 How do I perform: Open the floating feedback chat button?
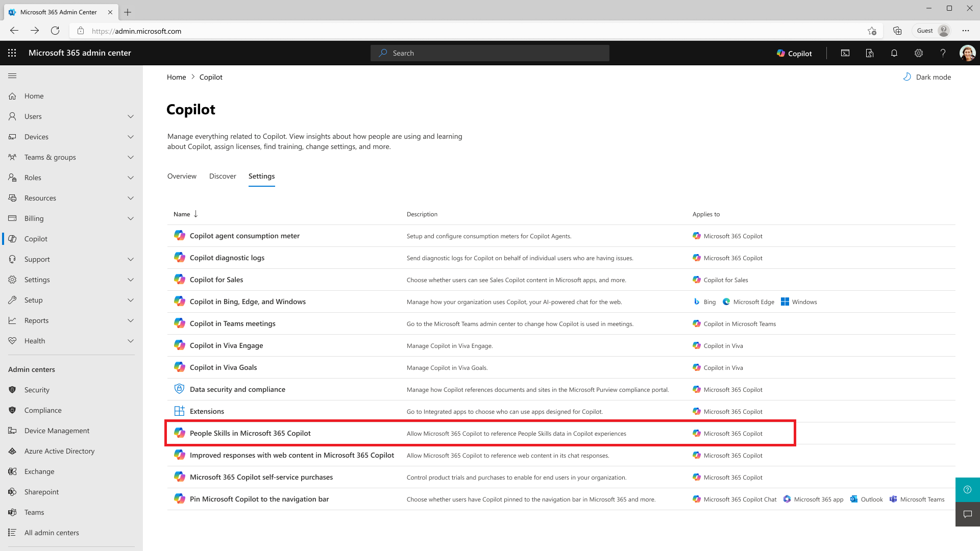968,514
